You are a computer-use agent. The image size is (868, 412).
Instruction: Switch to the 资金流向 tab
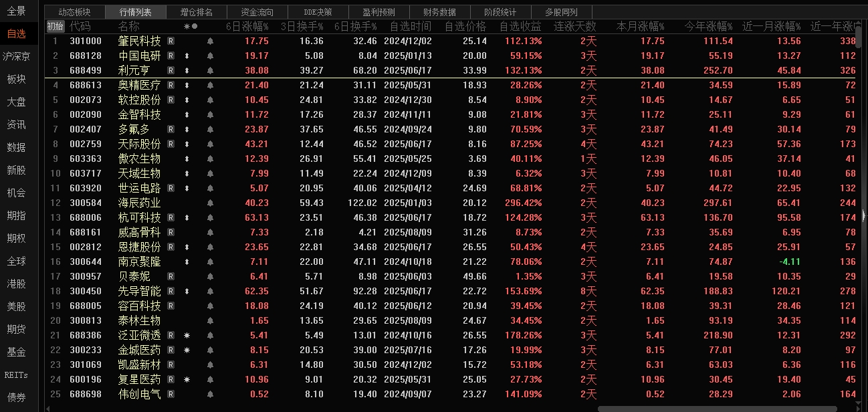tap(257, 12)
